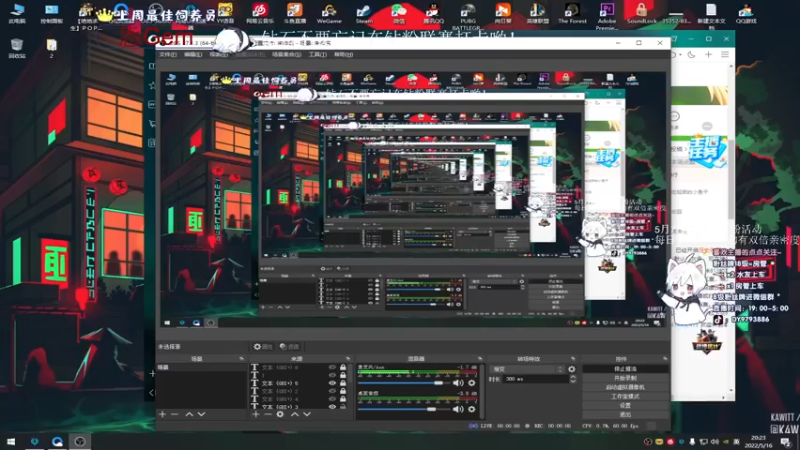Open the Windows Start menu

pyautogui.click(x=11, y=441)
